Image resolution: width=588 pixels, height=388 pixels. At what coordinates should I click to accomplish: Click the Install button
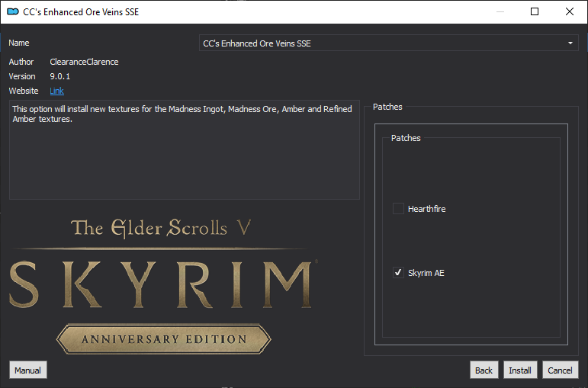pos(520,370)
